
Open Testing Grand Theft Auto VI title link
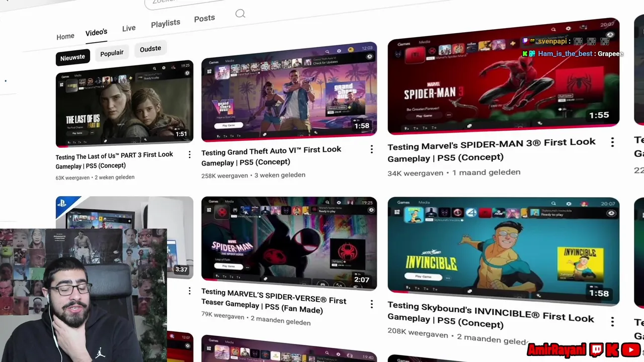[x=271, y=156]
